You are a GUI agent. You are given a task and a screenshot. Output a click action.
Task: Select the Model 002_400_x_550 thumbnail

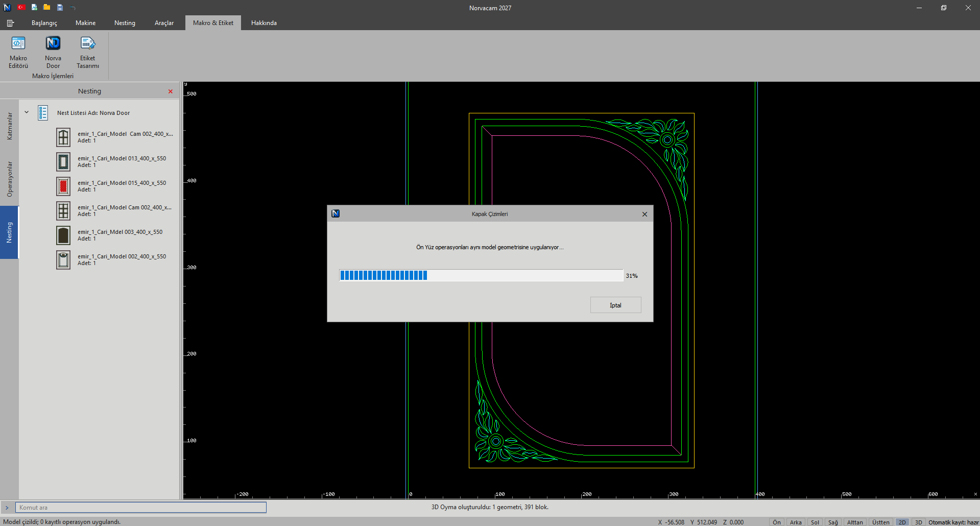63,260
